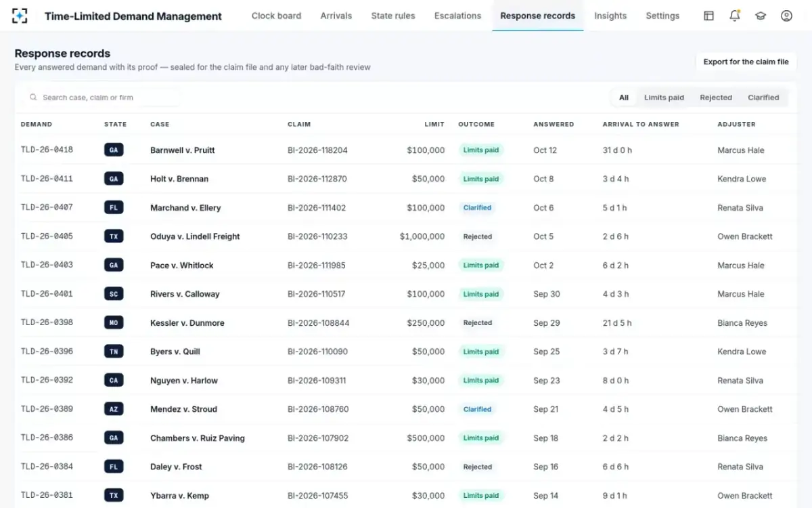Open case Chambers v. Ruiz Paving
812x508 pixels.
click(198, 438)
